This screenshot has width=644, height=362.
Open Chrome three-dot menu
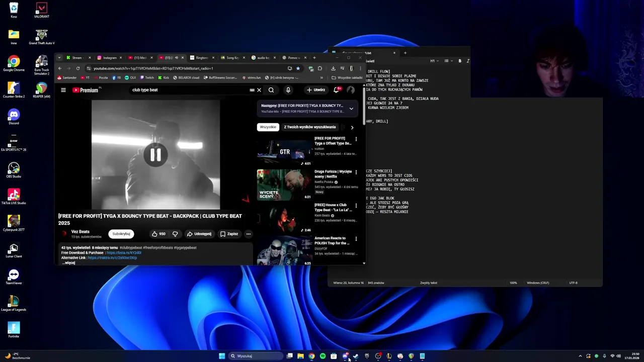click(x=360, y=68)
